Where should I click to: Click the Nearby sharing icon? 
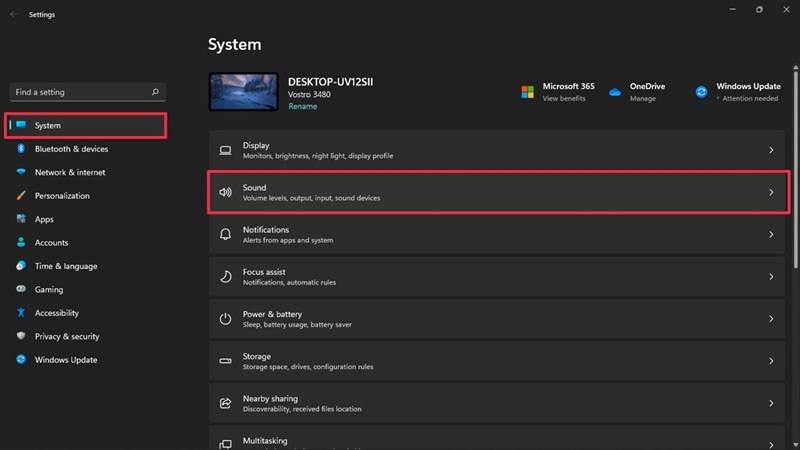(225, 403)
